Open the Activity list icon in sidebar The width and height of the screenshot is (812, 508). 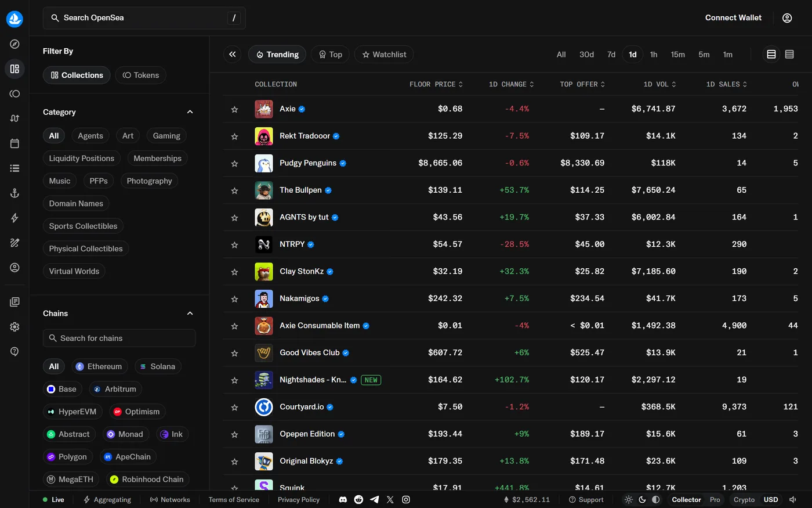pyautogui.click(x=14, y=168)
